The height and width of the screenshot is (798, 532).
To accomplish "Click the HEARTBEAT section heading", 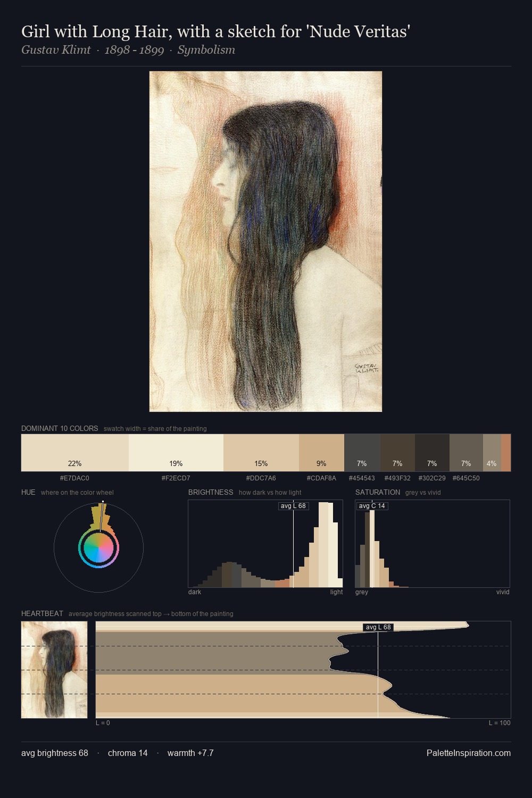I will [x=42, y=613].
